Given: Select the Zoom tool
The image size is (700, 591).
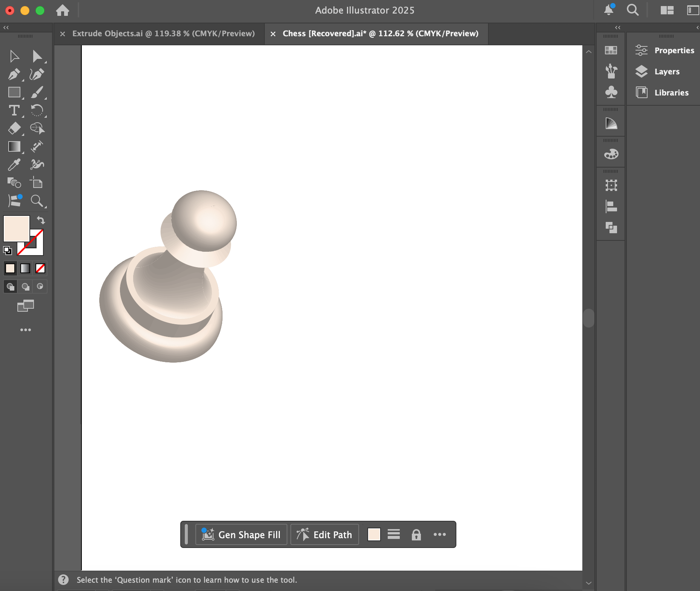Looking at the screenshot, I should tap(37, 201).
